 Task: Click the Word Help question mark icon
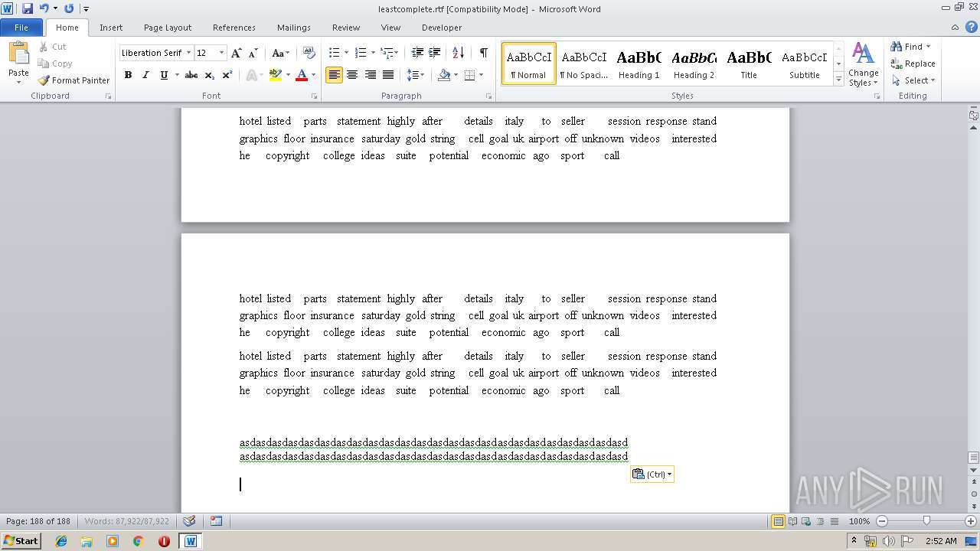pos(973,27)
